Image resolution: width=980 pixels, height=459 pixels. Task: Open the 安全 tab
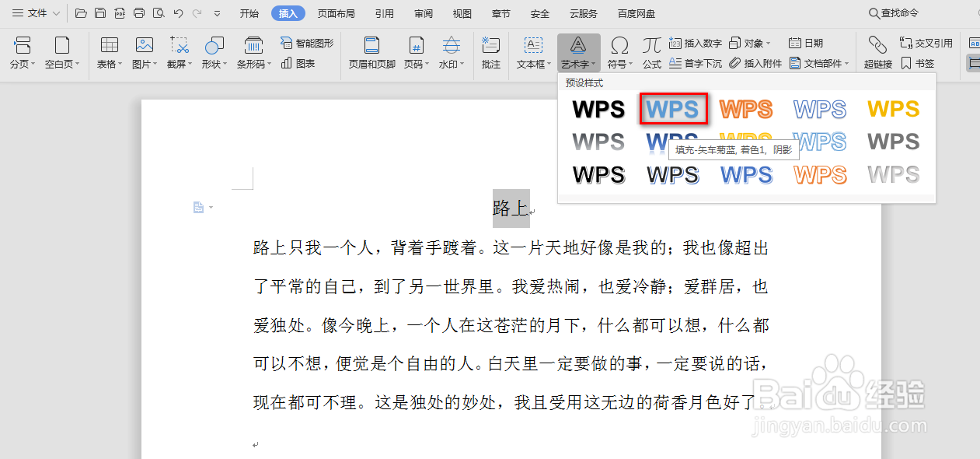(540, 13)
